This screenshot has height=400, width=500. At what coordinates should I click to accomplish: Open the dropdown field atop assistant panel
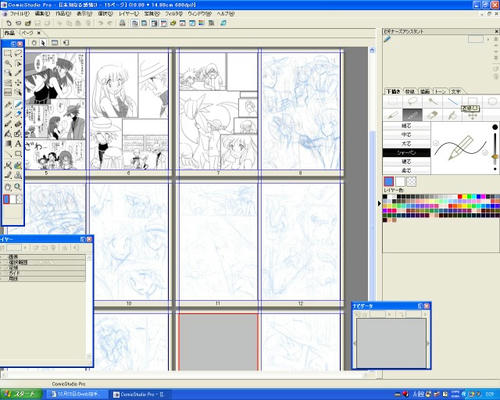coord(476,39)
